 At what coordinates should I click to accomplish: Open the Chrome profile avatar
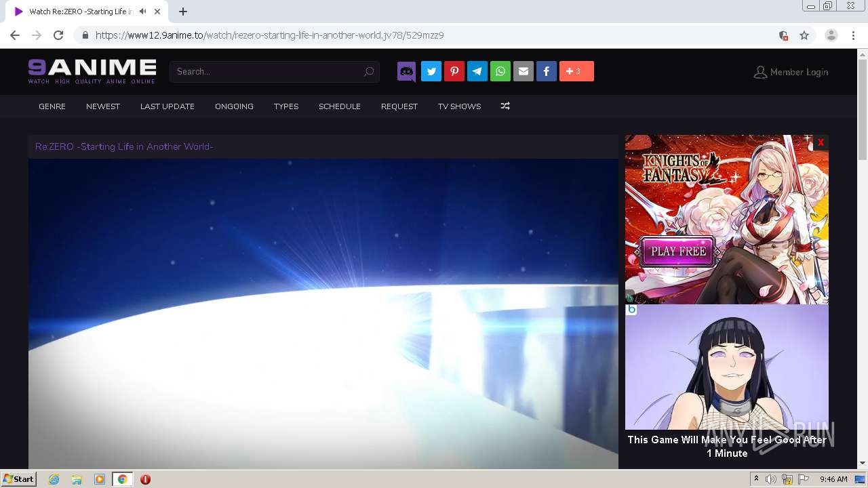point(831,35)
